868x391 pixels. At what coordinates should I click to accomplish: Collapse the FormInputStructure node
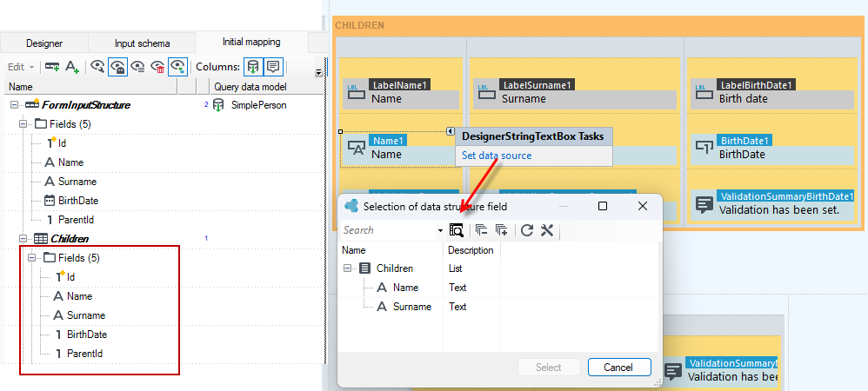14,105
